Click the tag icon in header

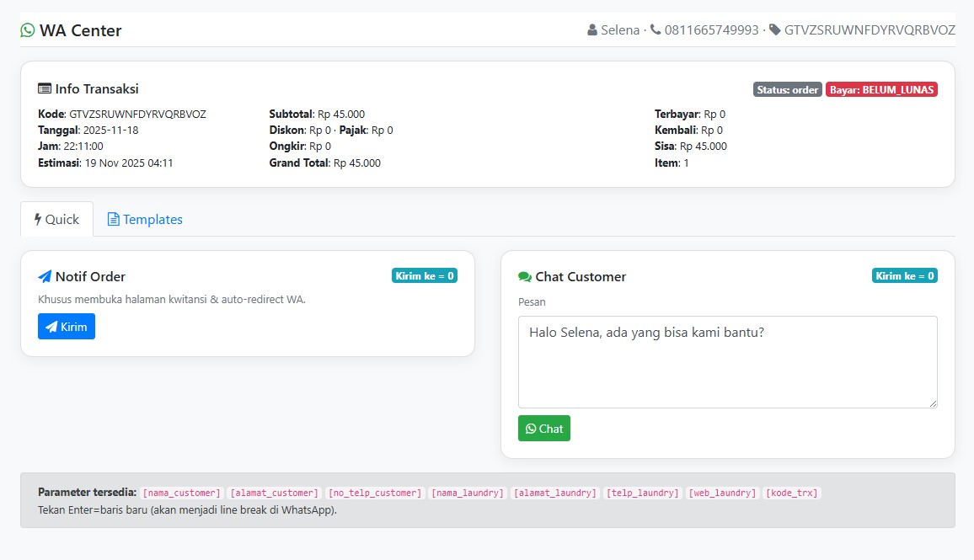coord(775,30)
